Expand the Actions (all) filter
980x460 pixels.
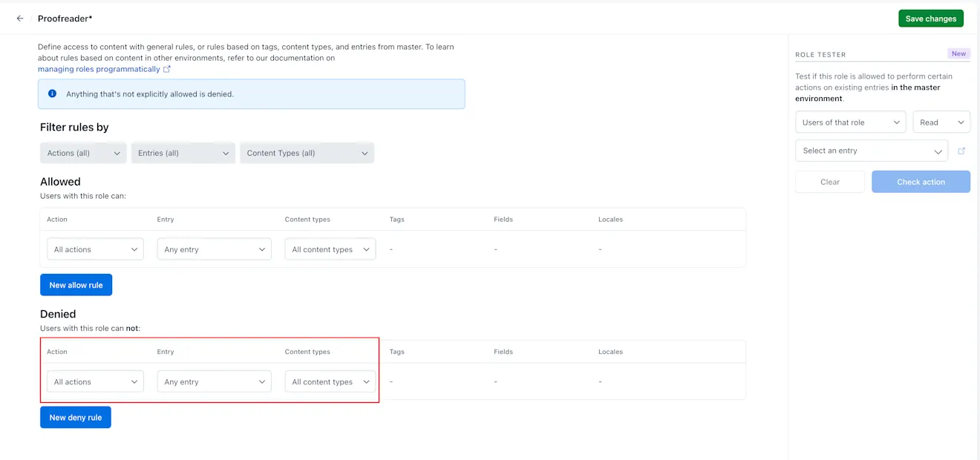[x=83, y=153]
